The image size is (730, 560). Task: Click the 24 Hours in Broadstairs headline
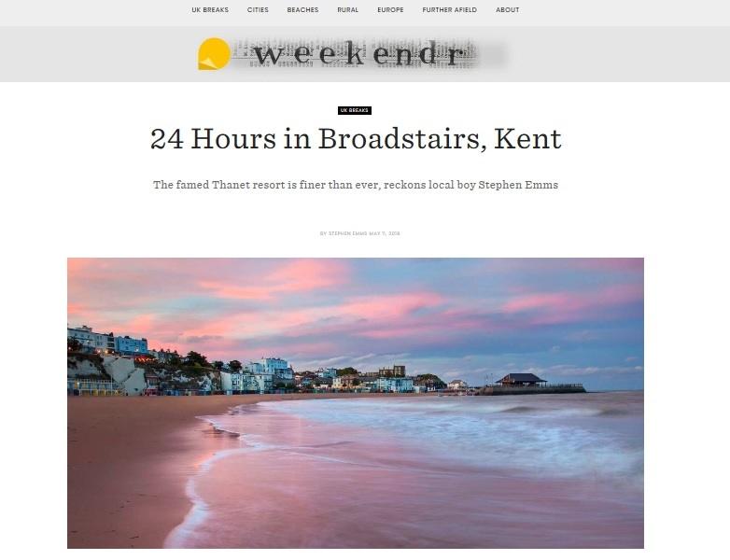coord(356,139)
